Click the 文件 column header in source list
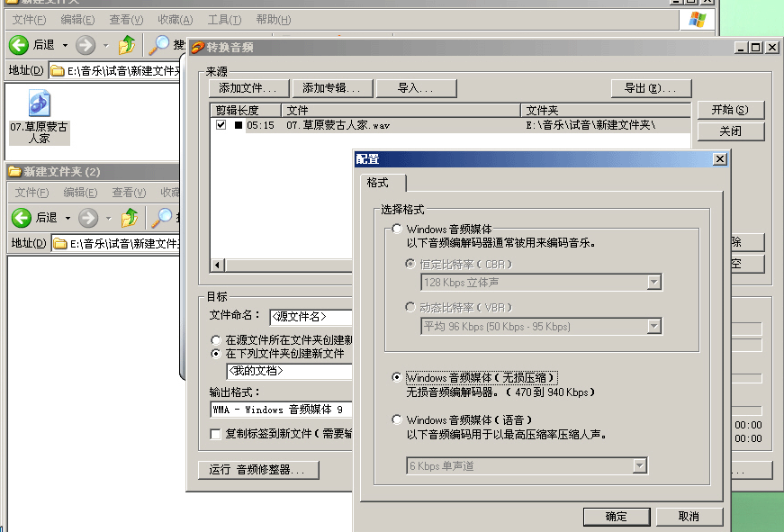Viewport: 784px width, 532px height. pyautogui.click(x=401, y=111)
